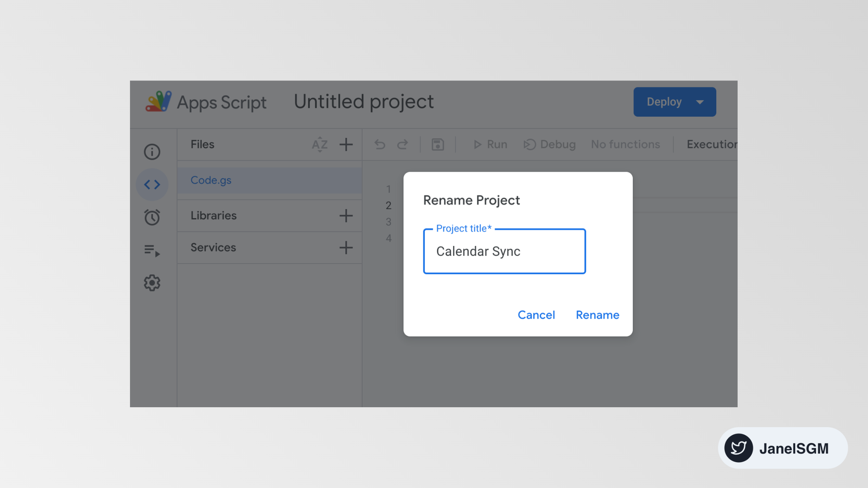Open Project Settings gear icon
This screenshot has width=868, height=488.
[152, 283]
